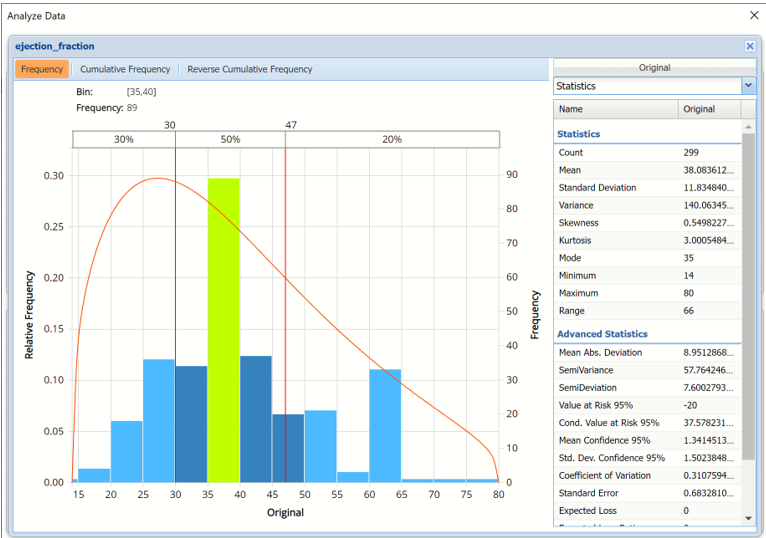Image resolution: width=766 pixels, height=538 pixels.
Task: Close the ejection_fraction panel
Action: click(749, 46)
